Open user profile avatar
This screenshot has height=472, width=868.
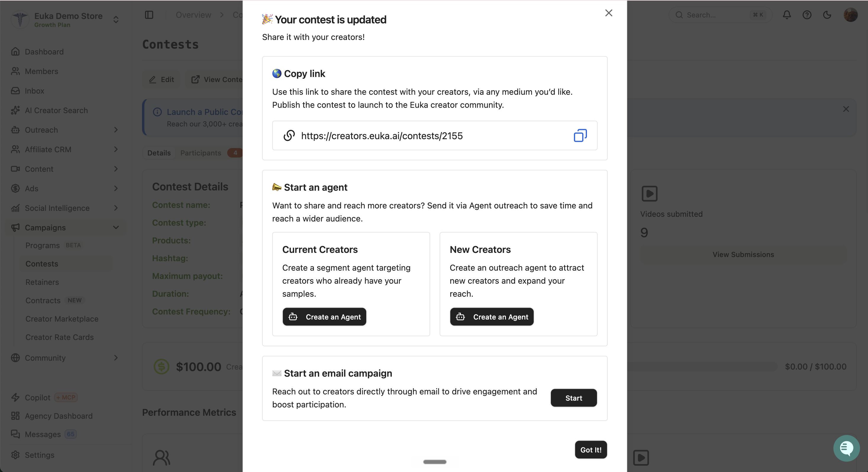point(851,15)
